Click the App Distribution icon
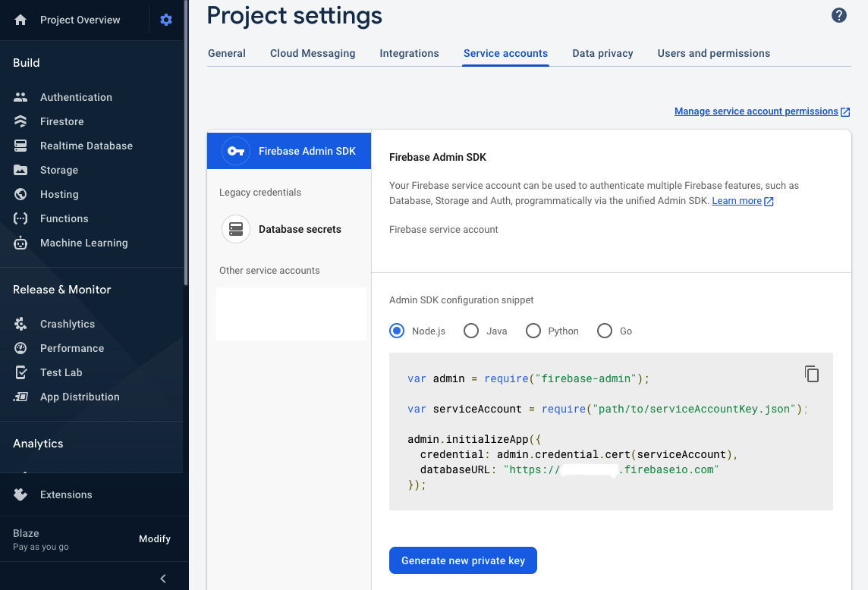 (20, 397)
